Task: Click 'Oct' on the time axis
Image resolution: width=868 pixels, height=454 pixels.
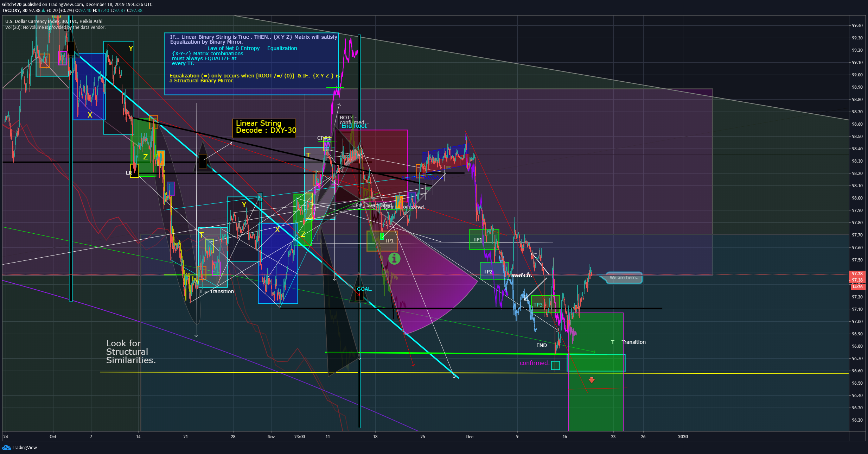Action: (53, 437)
